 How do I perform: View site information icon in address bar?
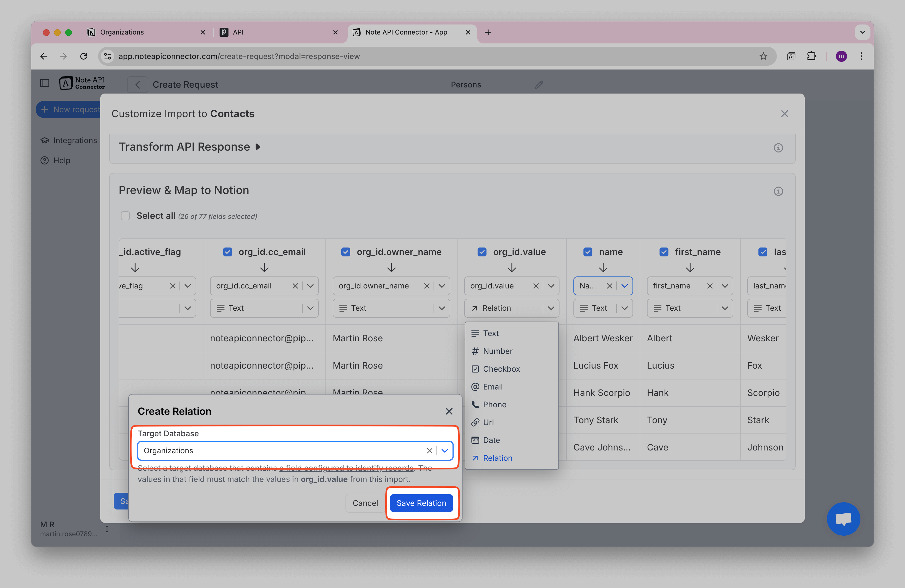point(108,56)
